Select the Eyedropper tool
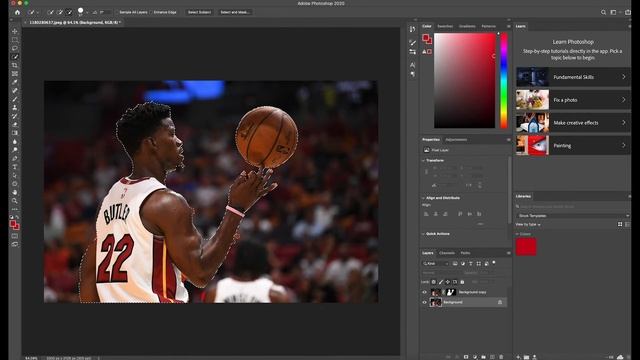This screenshot has height=360, width=640. tap(15, 82)
